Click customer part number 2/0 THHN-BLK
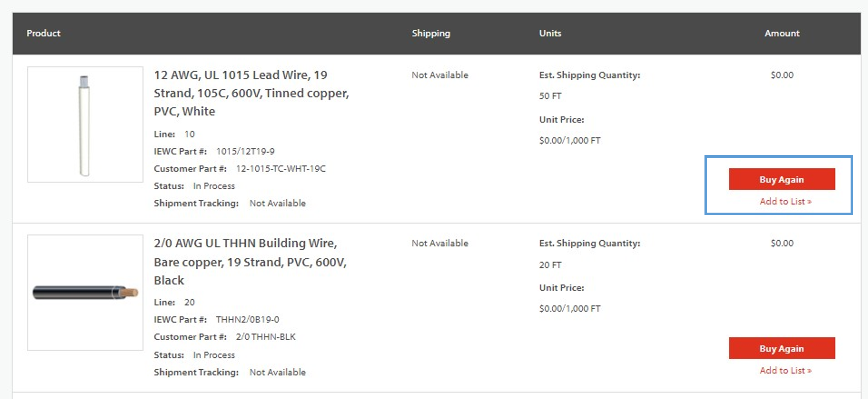 click(265, 337)
